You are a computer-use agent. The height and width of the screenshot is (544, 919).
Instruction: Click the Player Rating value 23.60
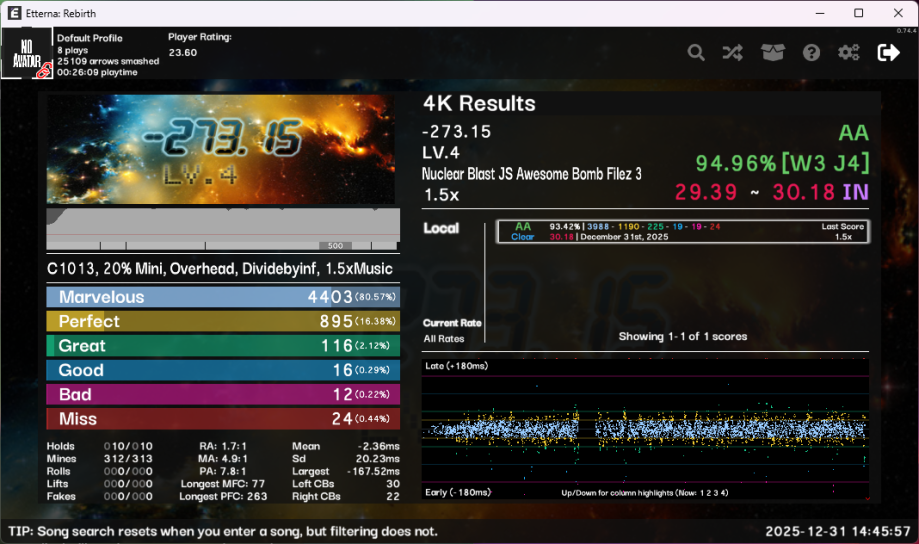click(x=183, y=53)
